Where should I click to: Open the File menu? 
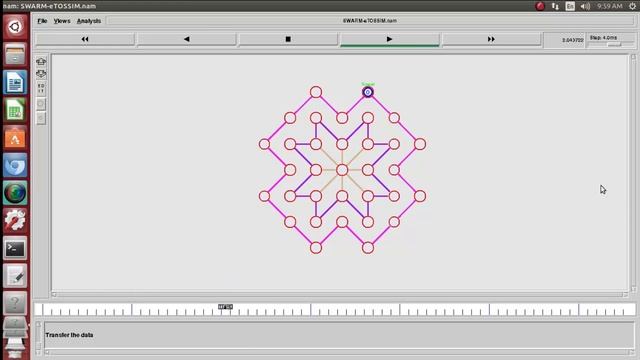pyautogui.click(x=42, y=21)
